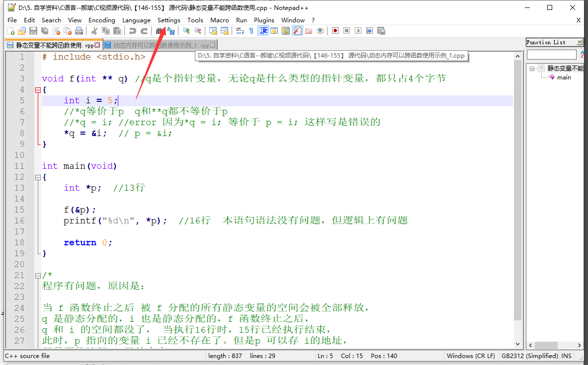Toggle the Function List toolbar icon

point(297,31)
